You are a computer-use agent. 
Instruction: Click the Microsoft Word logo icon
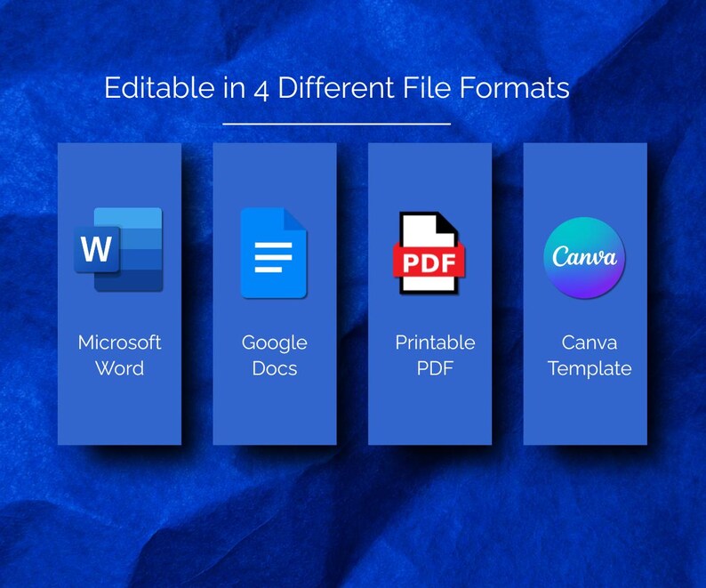[118, 250]
